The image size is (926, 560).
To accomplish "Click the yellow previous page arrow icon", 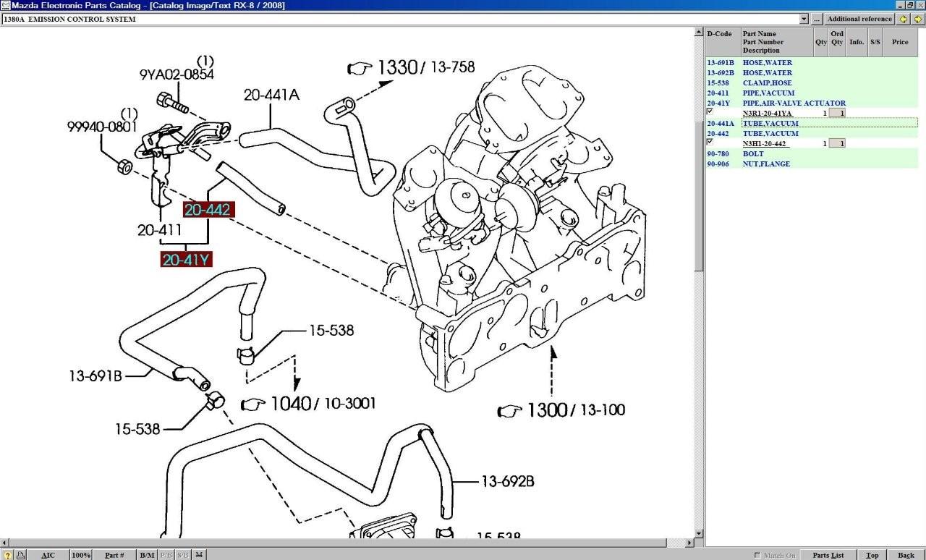I will pos(903,19).
